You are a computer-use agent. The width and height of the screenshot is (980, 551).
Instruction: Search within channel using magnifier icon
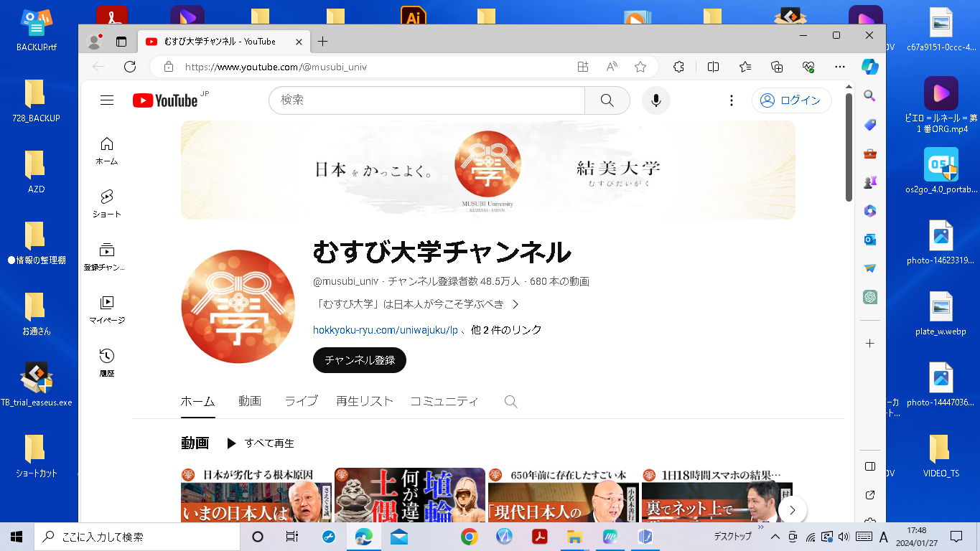click(510, 402)
